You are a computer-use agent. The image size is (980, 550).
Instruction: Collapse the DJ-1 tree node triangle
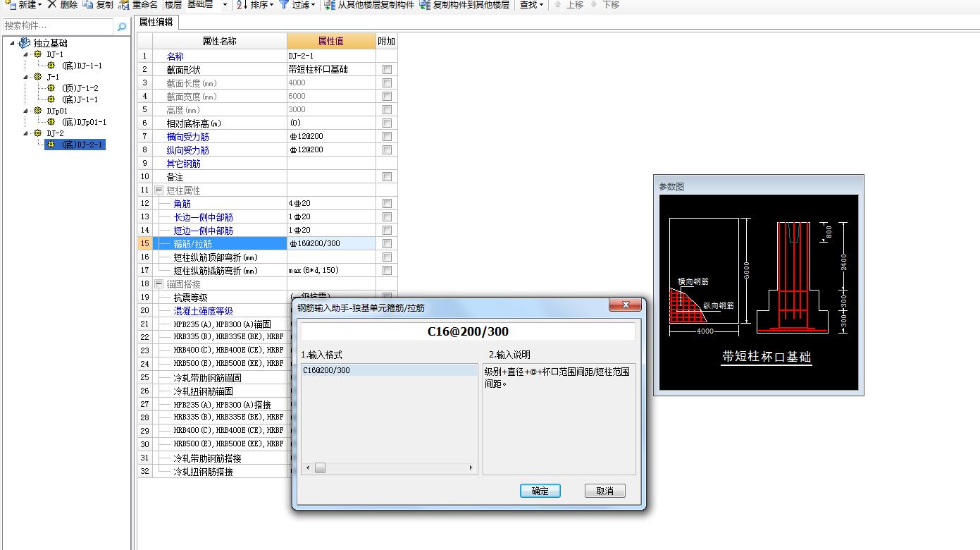click(26, 54)
